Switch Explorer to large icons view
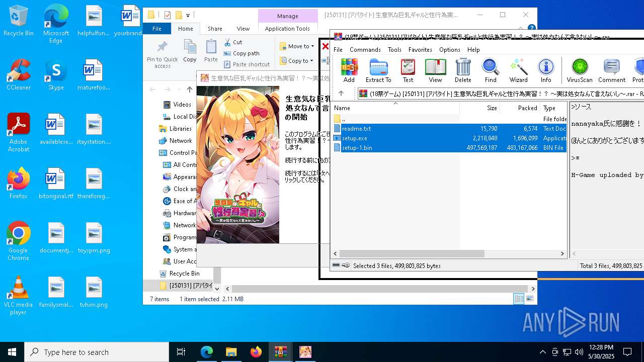 (529, 299)
